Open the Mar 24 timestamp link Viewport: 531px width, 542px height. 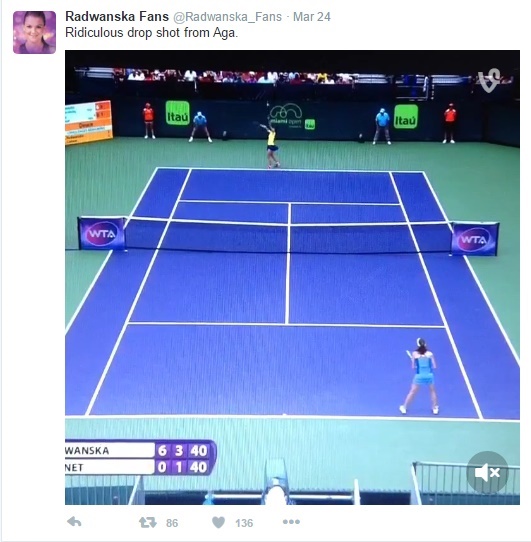click(311, 17)
